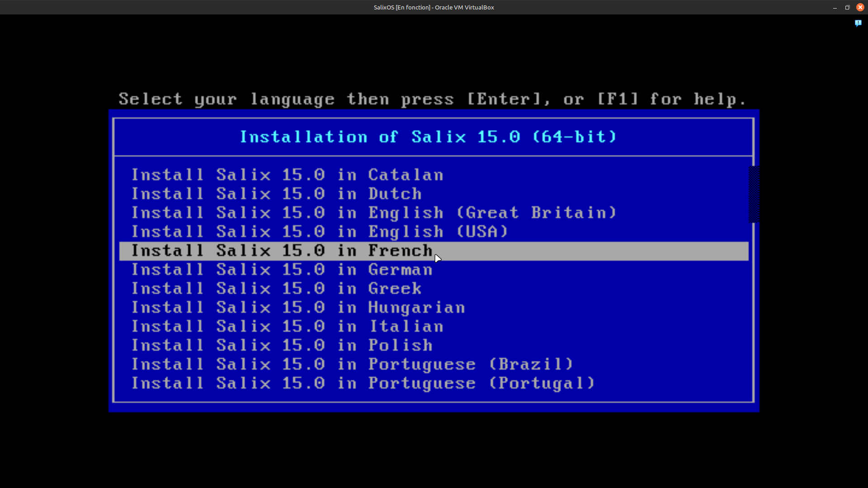Choose Portuguese (Portugal) installation entry
The height and width of the screenshot is (488, 868).
tap(363, 384)
